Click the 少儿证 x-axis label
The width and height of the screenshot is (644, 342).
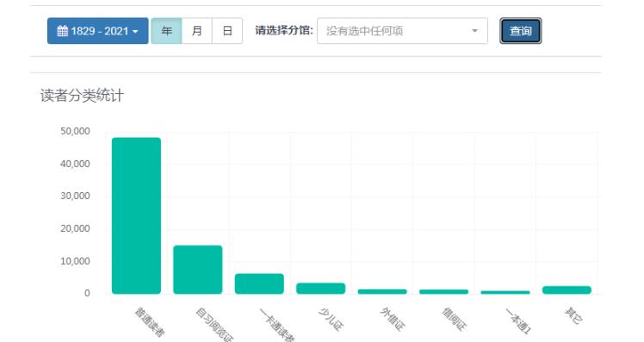click(331, 320)
